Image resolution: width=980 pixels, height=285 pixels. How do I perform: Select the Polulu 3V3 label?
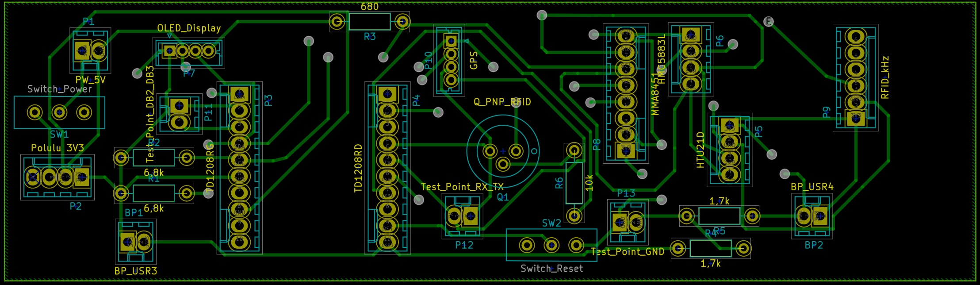(x=57, y=148)
